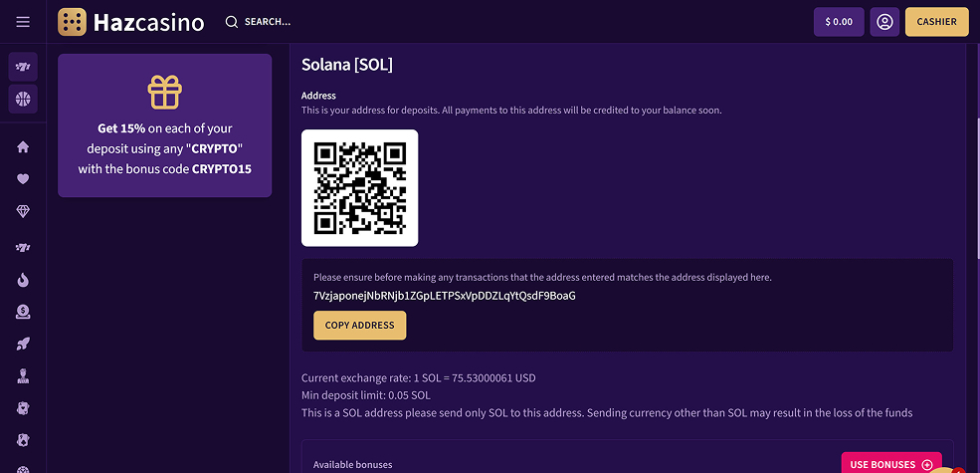
Task: Open the jackpot dollar coin icon
Action: click(x=23, y=312)
